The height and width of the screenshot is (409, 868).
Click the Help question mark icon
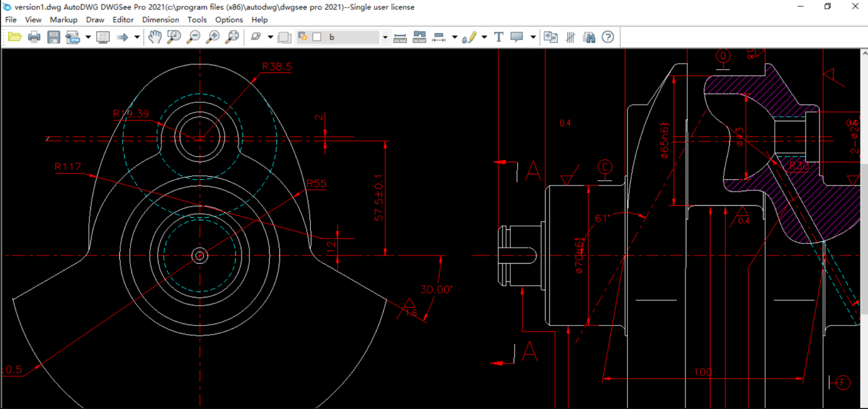(606, 37)
